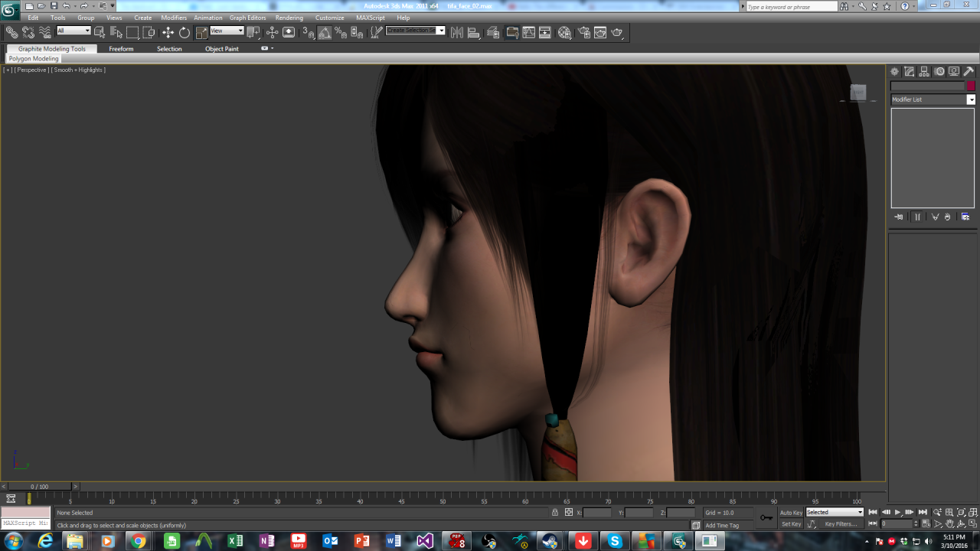Screen dimensions: 980x551
Task: Switch to the Freeform ribbon tab
Action: [121, 49]
